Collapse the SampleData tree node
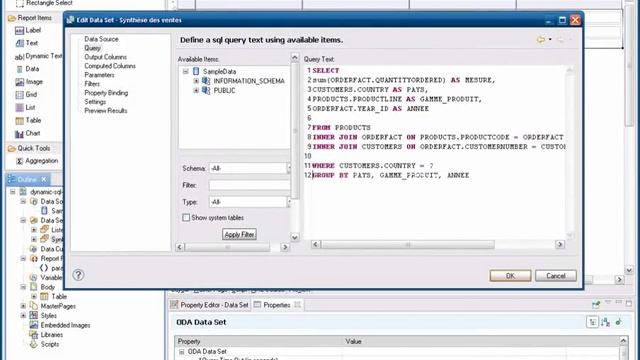 (x=186, y=71)
